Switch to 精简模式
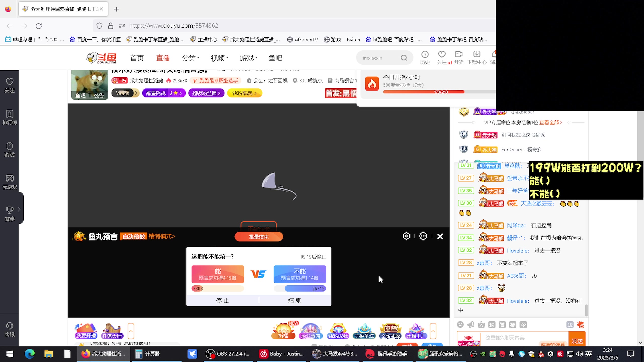The height and width of the screenshot is (362, 644). pos(161,236)
